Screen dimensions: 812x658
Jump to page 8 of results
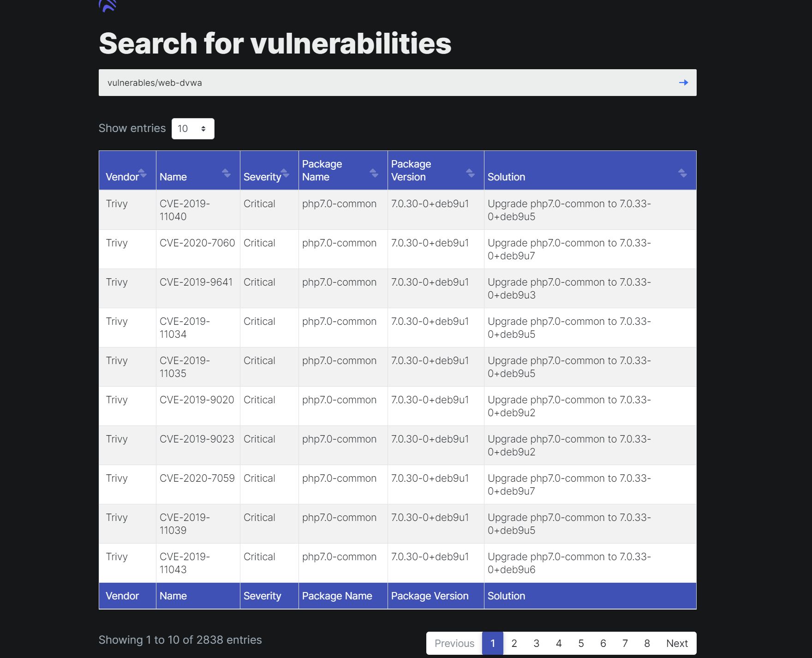tap(647, 643)
